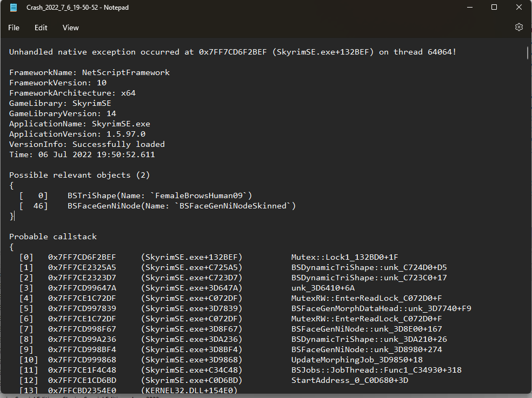Click callstack text BSDynamicTriShape::unk_C723C0+17
532x398 pixels.
click(x=369, y=278)
